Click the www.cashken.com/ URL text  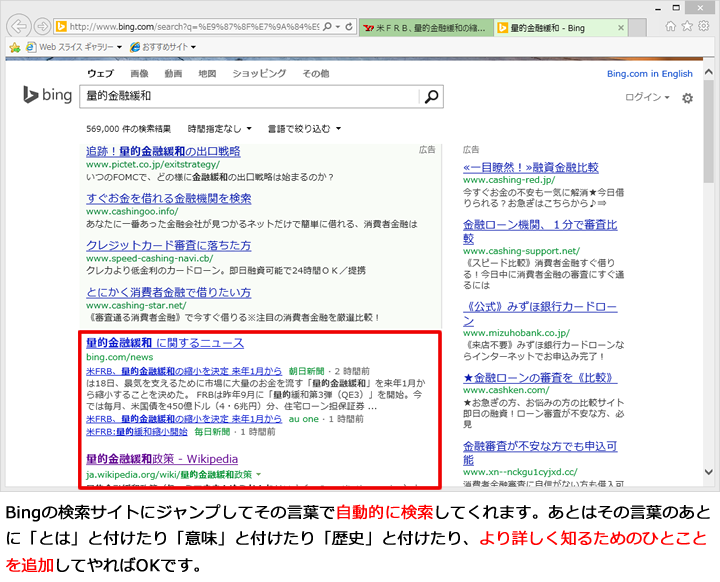[506, 390]
